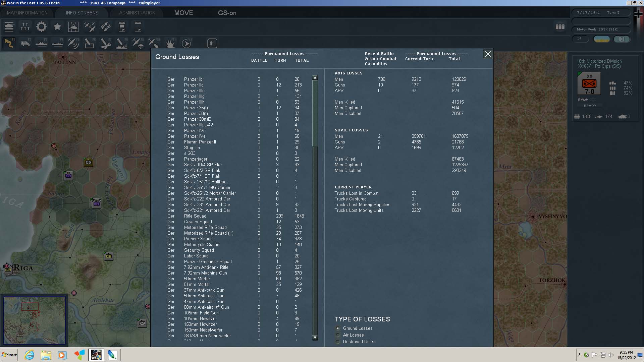This screenshot has height=362, width=644.
Task: Select the F2 rail move mode icon
Action: tap(25, 43)
